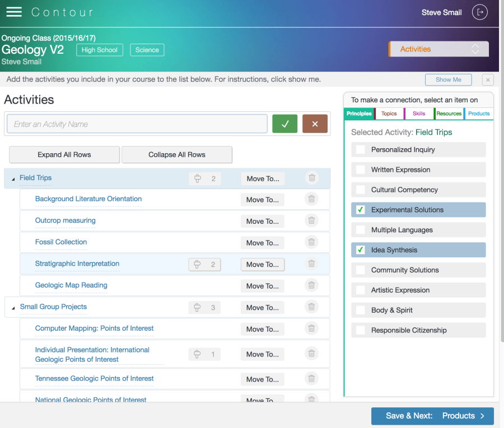This screenshot has height=428, width=504.
Task: Collapse the Field Trips group arrow
Action: coord(13,178)
